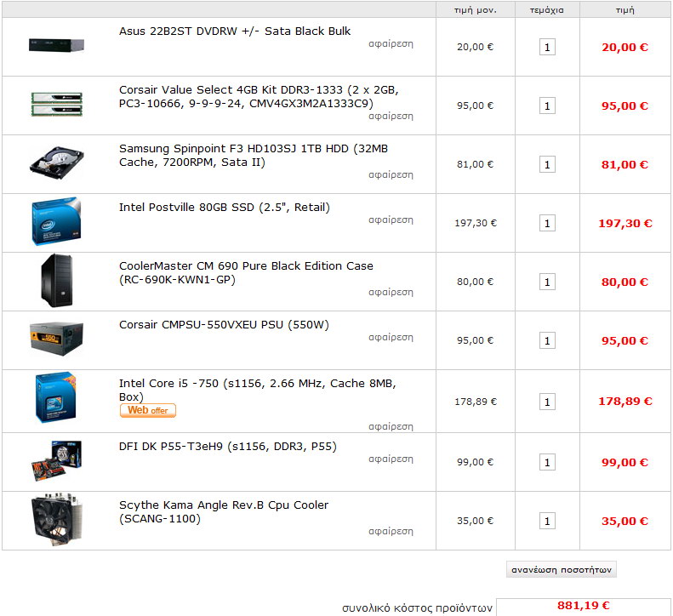Open the CoolerMaster CM 690 product title

coord(246,272)
